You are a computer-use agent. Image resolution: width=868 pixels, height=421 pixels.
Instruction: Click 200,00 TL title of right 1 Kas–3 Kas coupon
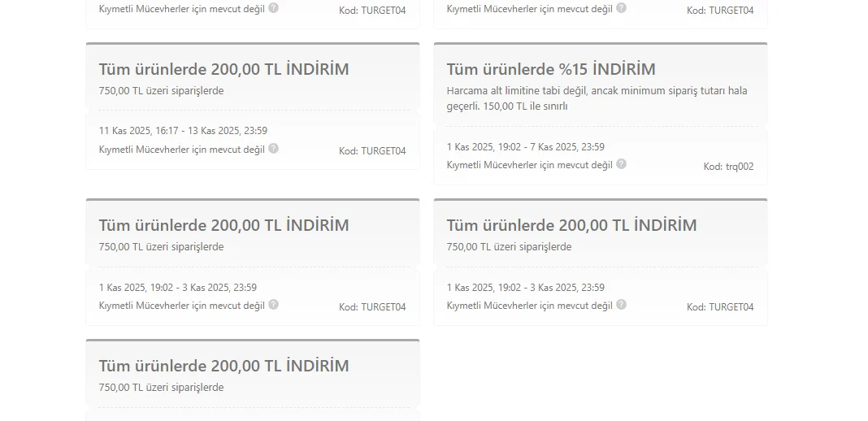572,225
